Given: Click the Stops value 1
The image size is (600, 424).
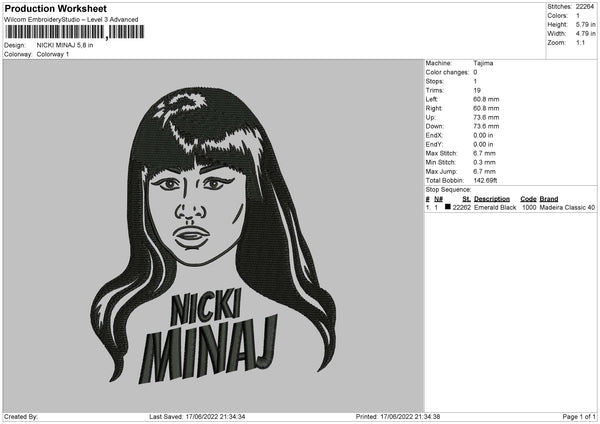Looking at the screenshot, I should [x=475, y=82].
